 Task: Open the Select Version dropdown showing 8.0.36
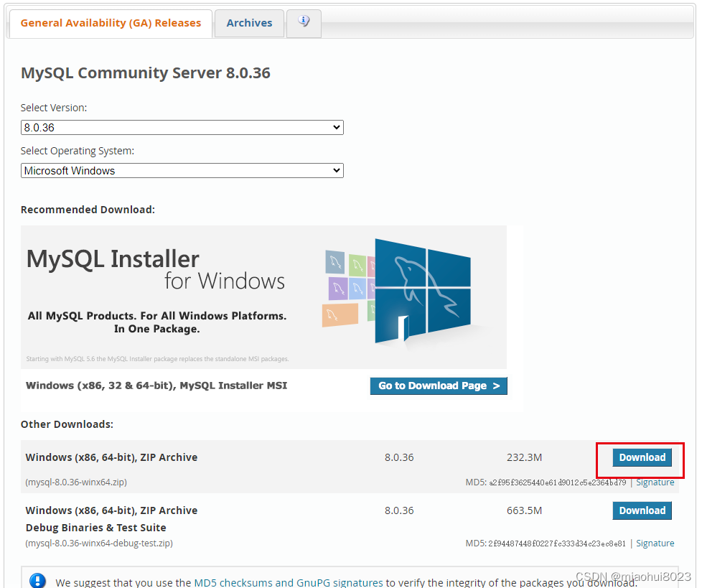(182, 128)
